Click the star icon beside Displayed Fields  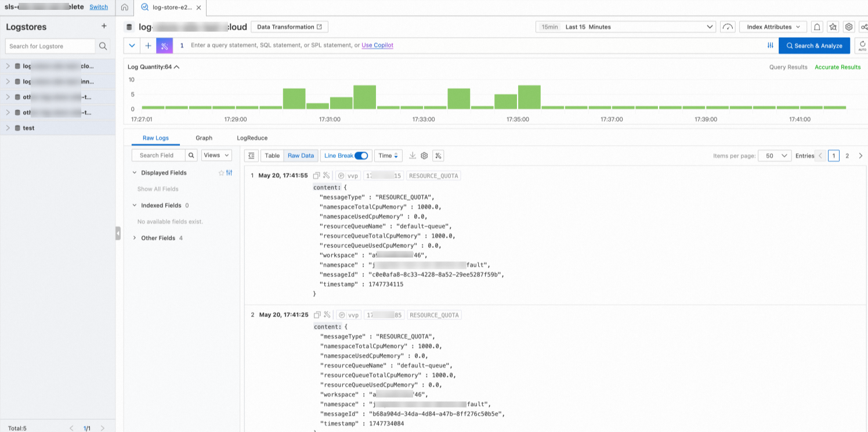221,173
